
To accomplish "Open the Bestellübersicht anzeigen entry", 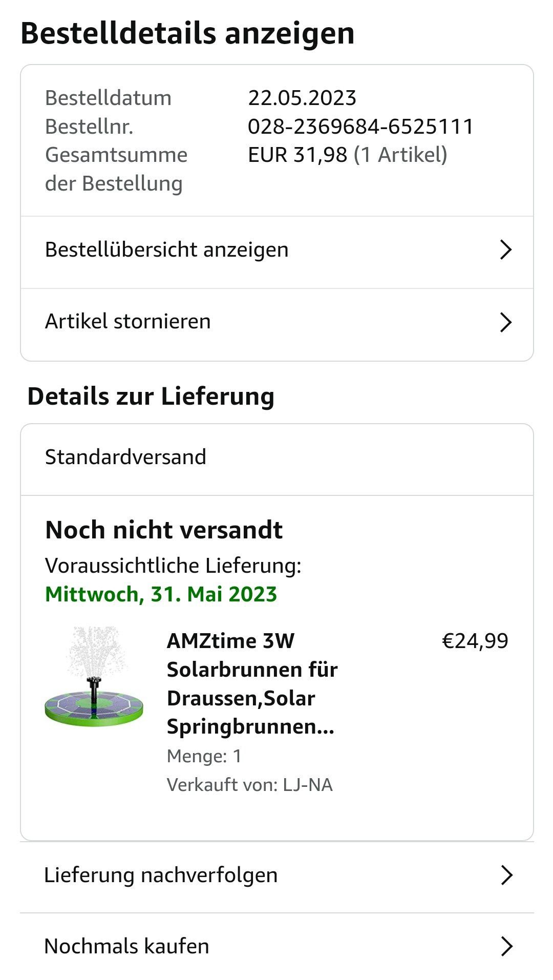I will tap(167, 250).
